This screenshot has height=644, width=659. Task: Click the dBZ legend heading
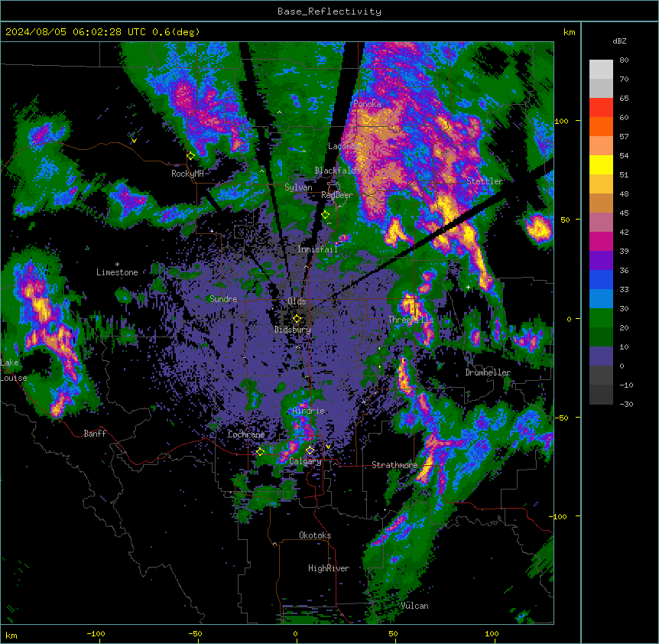(619, 41)
